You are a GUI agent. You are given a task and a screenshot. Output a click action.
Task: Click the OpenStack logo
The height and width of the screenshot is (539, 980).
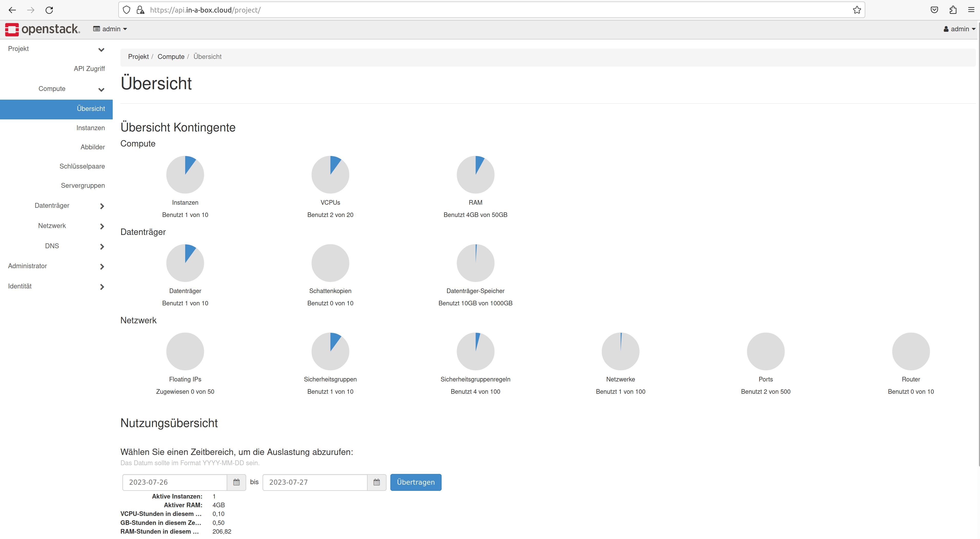pos(42,29)
